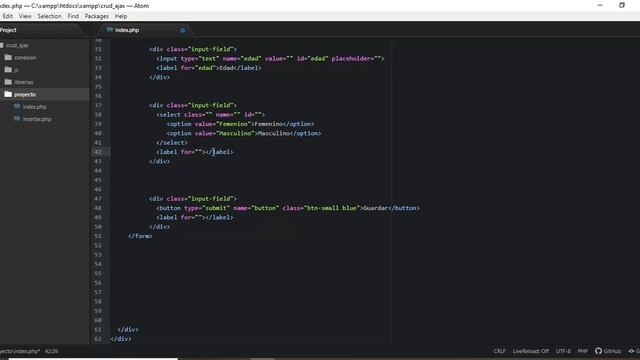Click gutter line number 51
The height and width of the screenshot is (360, 640).
pos(98,236)
